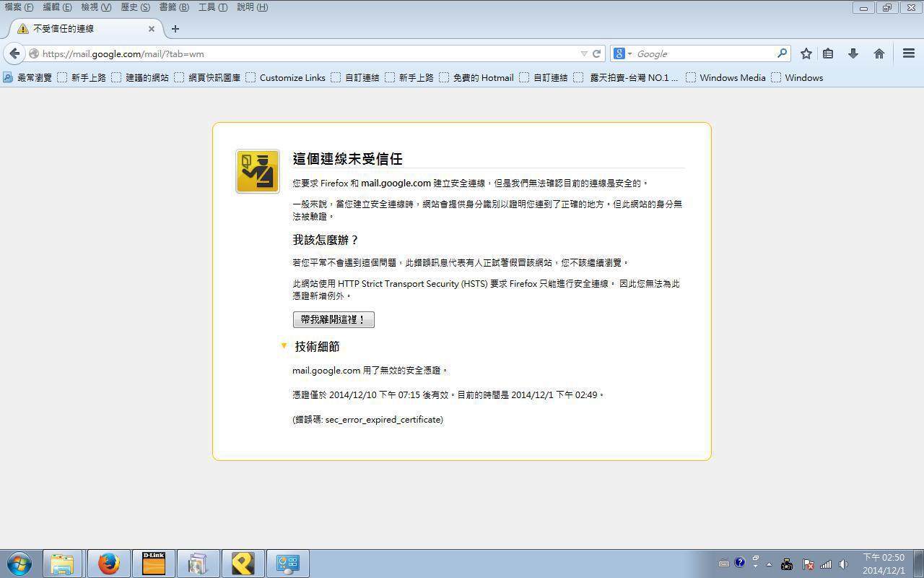Image resolution: width=924 pixels, height=578 pixels.
Task: Open Windows Explorer from taskbar
Action: pyautogui.click(x=62, y=564)
